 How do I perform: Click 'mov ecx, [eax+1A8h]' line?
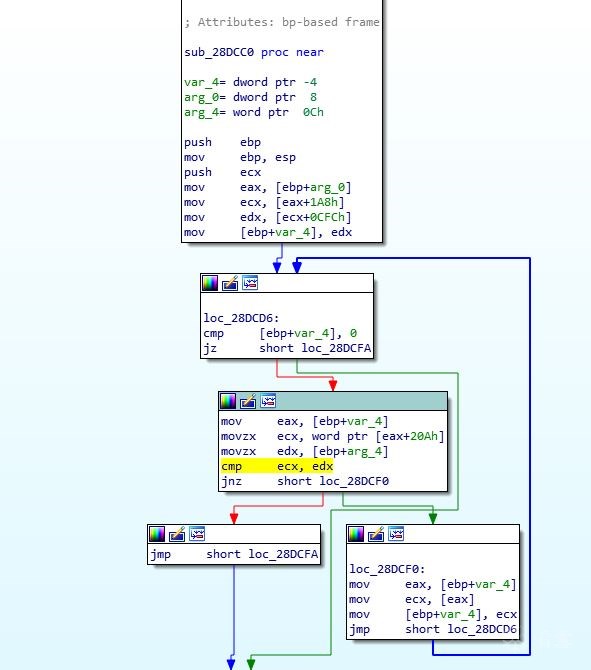264,202
